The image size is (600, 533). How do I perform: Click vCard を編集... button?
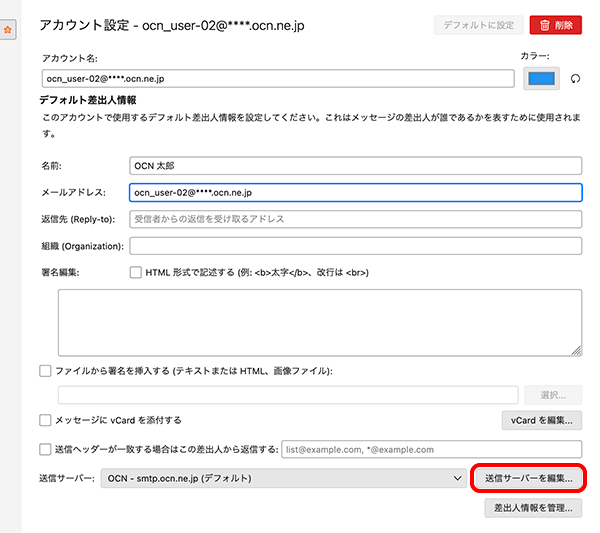541,420
